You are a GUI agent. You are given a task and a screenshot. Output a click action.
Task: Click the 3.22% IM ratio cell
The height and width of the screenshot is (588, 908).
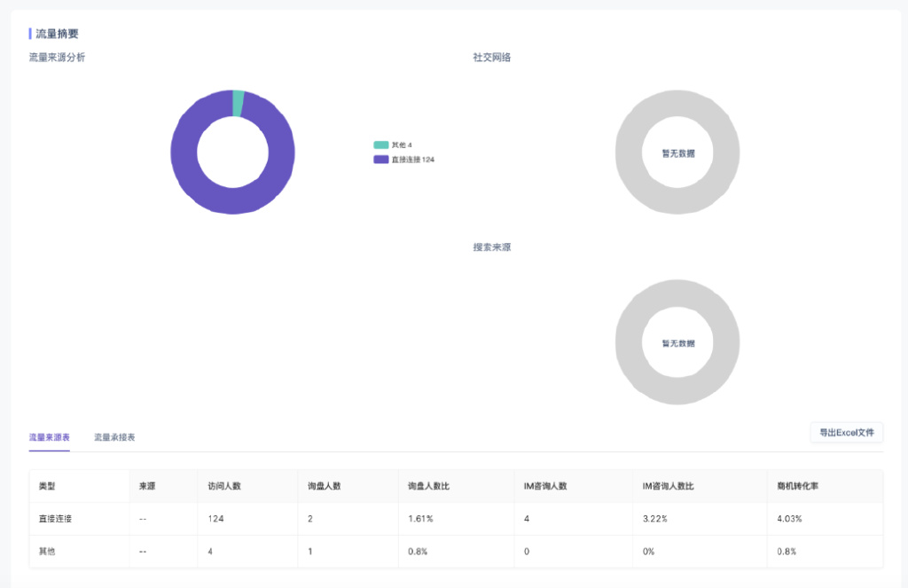[655, 519]
